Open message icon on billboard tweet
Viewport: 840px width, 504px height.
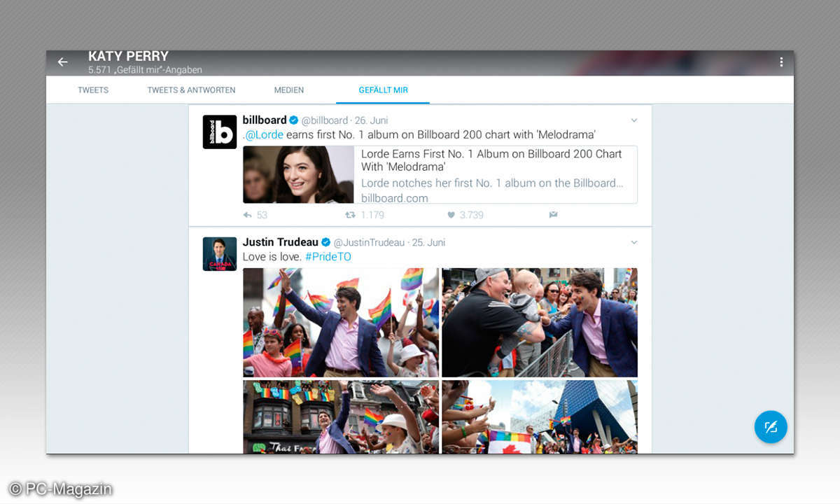click(553, 215)
